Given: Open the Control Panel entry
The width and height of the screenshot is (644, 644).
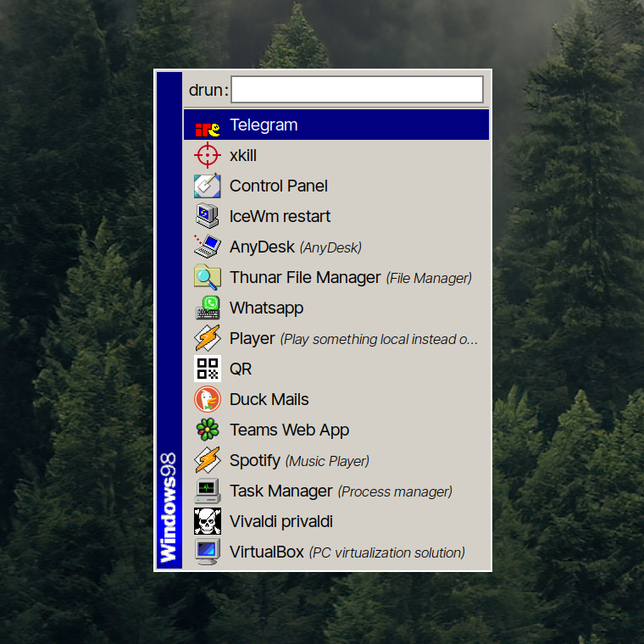Looking at the screenshot, I should [336, 186].
